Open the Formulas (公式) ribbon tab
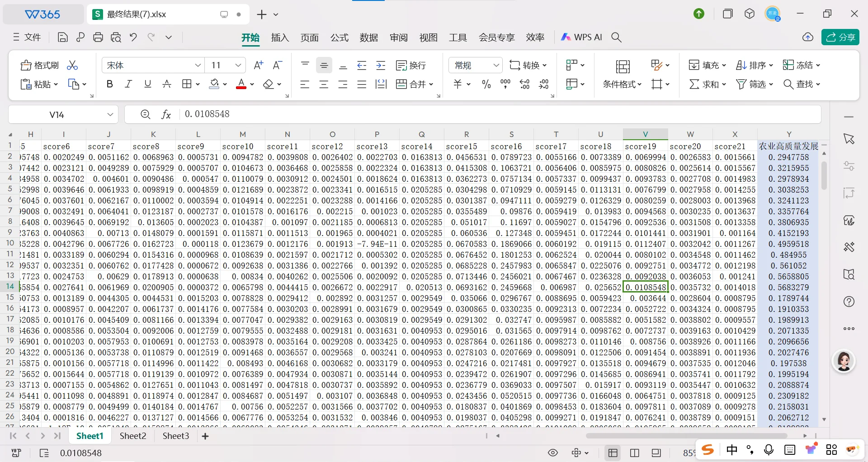Screen dimensions: 868x462 [339, 38]
